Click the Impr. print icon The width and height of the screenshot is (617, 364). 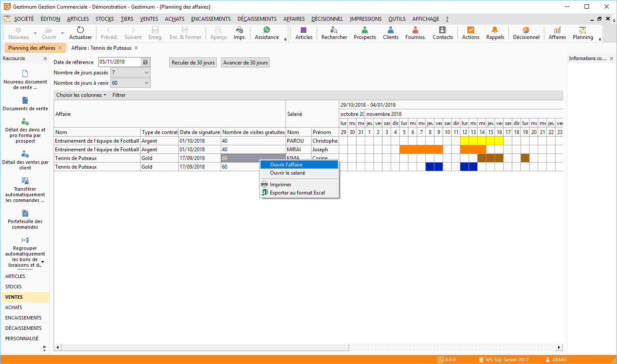point(240,33)
